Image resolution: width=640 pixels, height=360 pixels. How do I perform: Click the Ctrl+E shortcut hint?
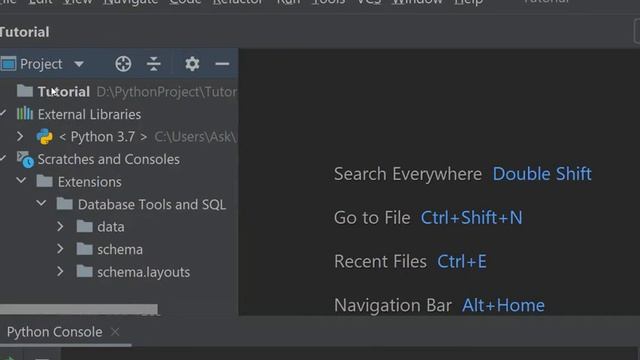[x=462, y=261]
